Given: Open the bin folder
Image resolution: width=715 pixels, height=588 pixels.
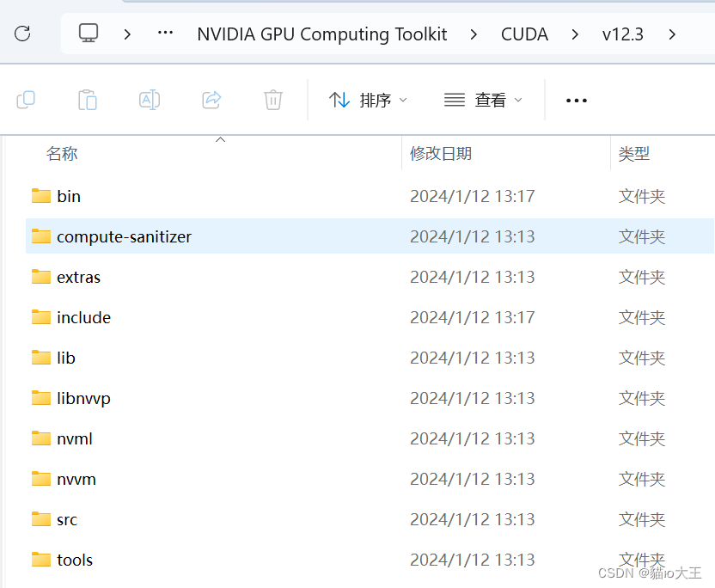Looking at the screenshot, I should point(69,196).
